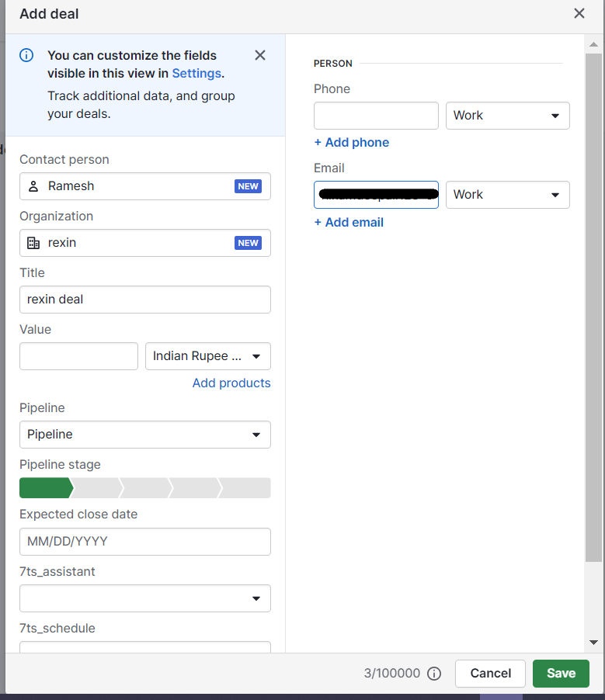
Task: Select the second pipeline stage
Action: [96, 488]
